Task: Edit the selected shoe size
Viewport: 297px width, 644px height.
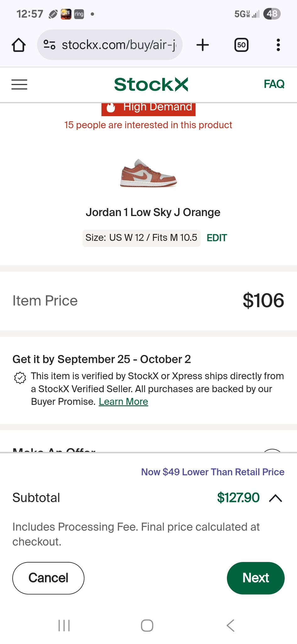Action: pyautogui.click(x=217, y=238)
